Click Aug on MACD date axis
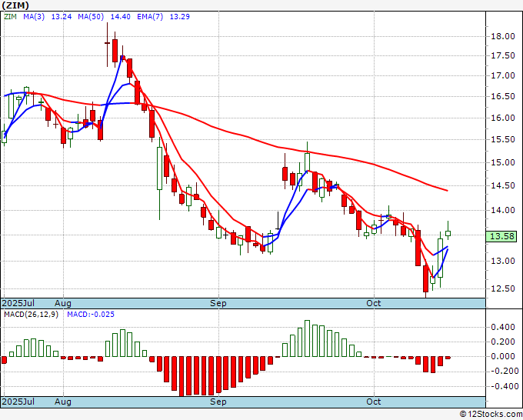Viewport: 523px width, 420px height. pos(63,402)
